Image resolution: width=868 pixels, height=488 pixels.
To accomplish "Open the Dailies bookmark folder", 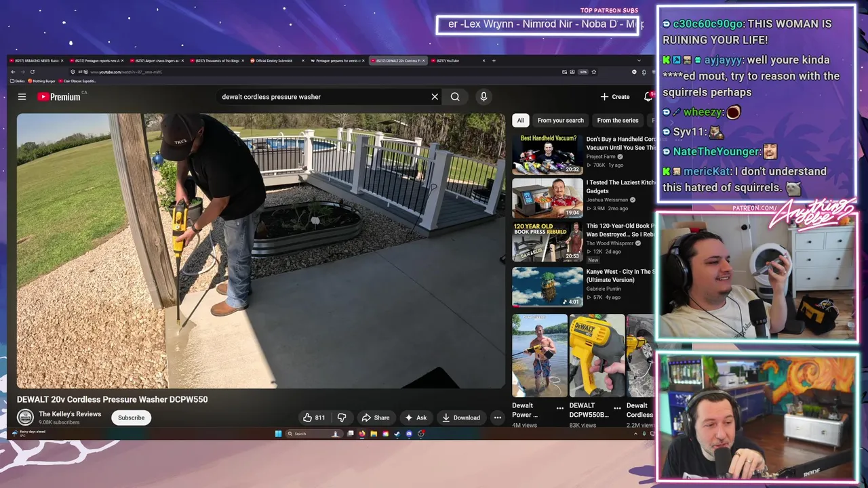I will [x=18, y=81].
